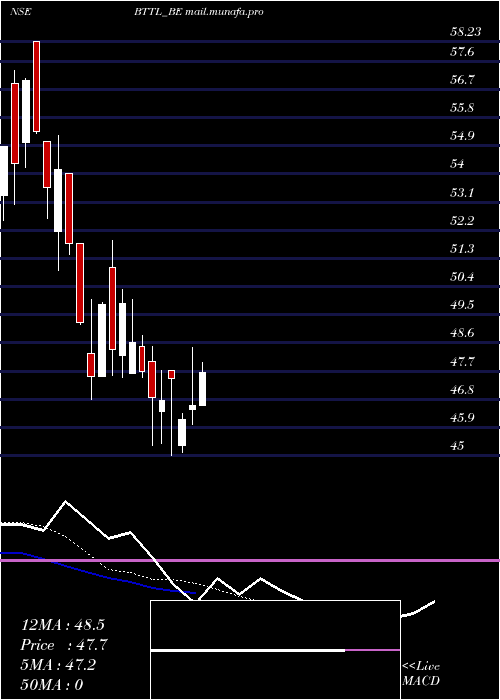Click the 56.7 price axis label
500x700 pixels.
(x=462, y=80)
